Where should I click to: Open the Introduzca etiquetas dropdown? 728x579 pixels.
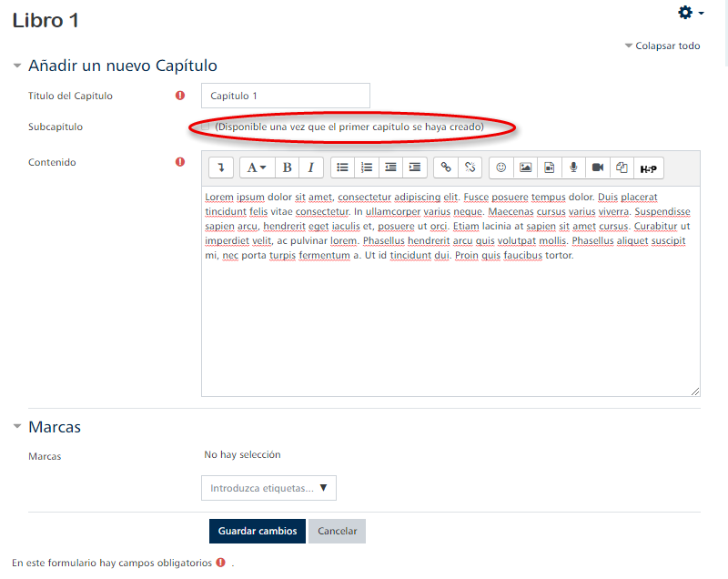pyautogui.click(x=268, y=488)
